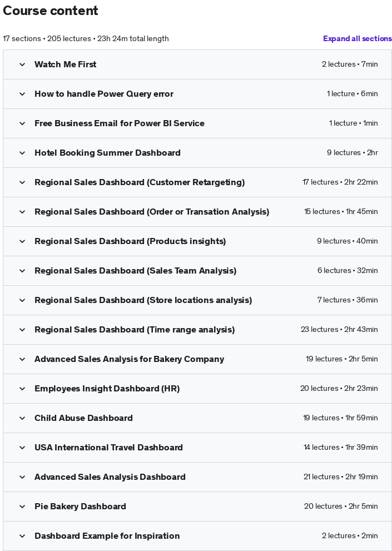Expand chevron for Sales Team Analysis section
This screenshot has height=551, width=392.
(22, 271)
